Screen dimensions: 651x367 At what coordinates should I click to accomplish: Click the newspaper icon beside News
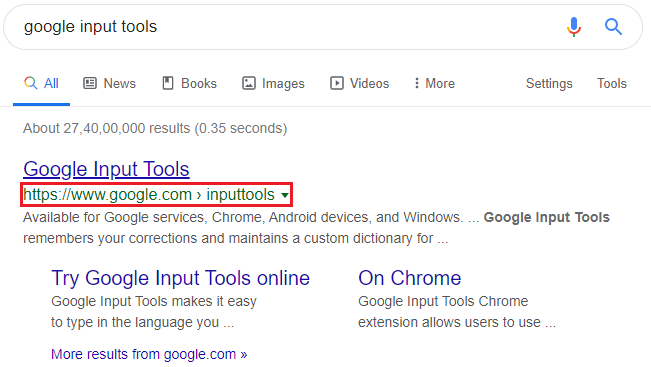(90, 83)
